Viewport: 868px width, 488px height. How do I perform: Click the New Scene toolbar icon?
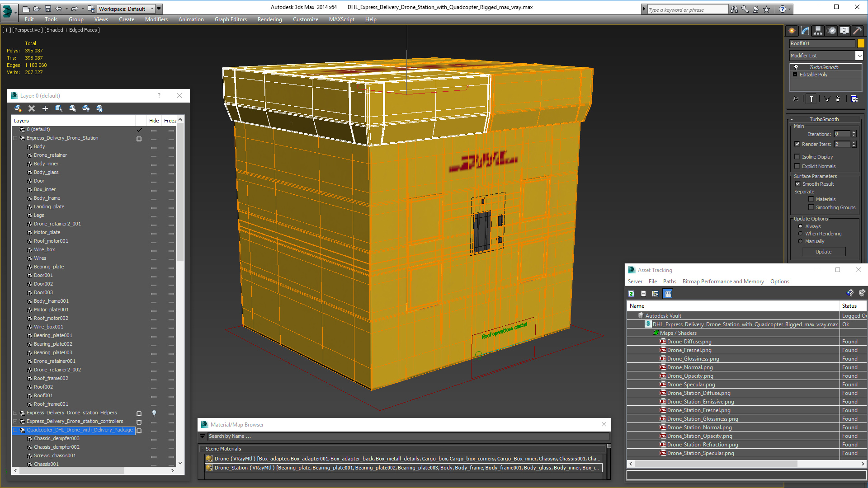coord(26,9)
